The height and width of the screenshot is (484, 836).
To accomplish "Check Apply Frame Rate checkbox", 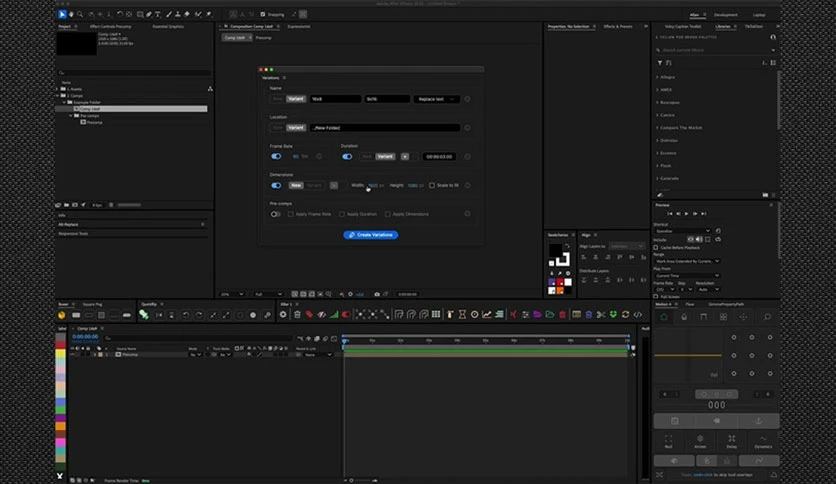I will [291, 214].
